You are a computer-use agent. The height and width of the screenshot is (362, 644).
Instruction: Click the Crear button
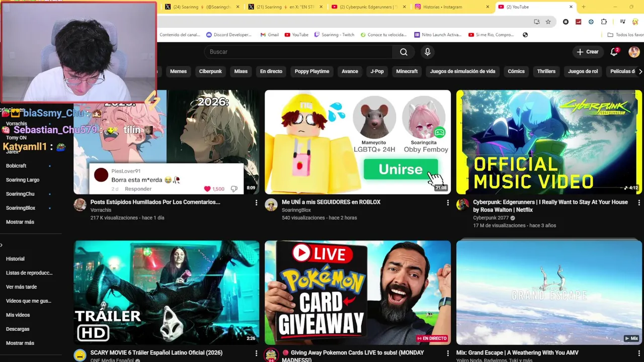pos(588,52)
